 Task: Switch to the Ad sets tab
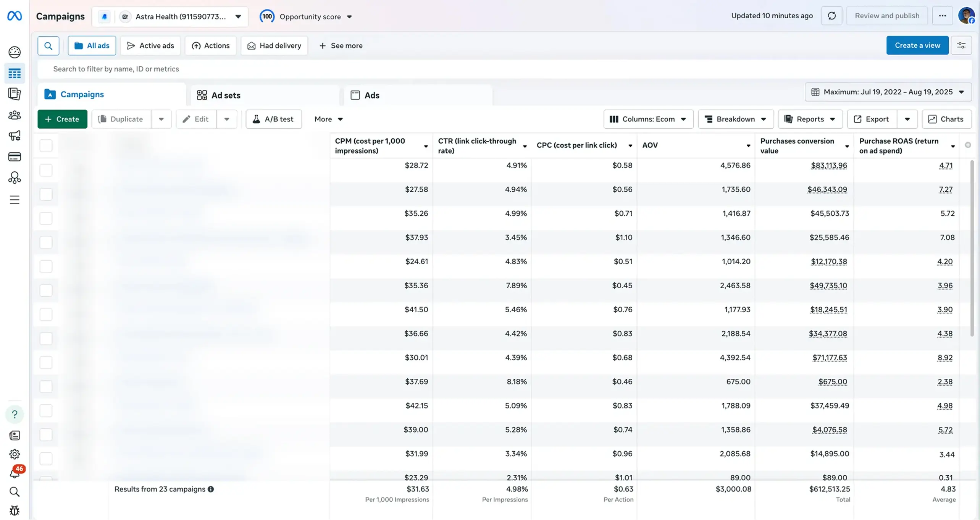[226, 95]
